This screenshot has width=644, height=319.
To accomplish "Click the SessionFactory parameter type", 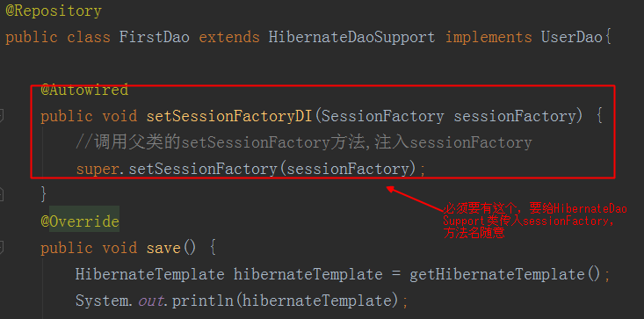I will (x=383, y=116).
